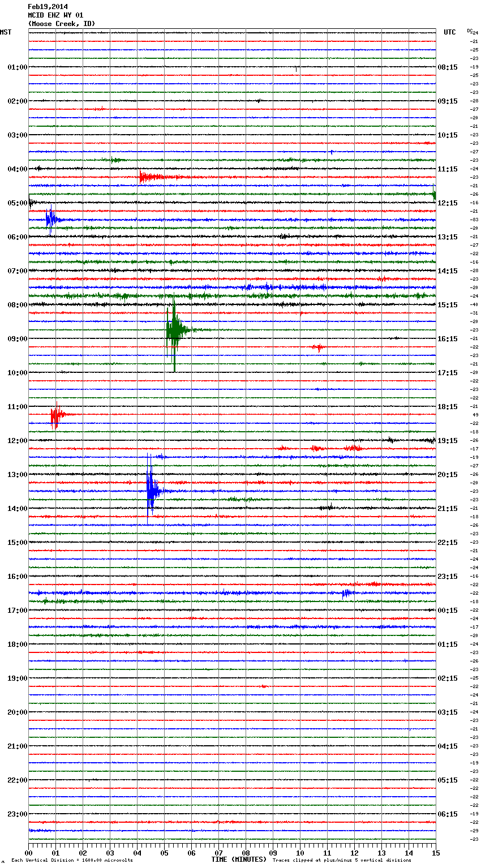Select the '22:00' MST hour label
Image resolution: width=481 pixels, height=868 pixels.
point(18,780)
